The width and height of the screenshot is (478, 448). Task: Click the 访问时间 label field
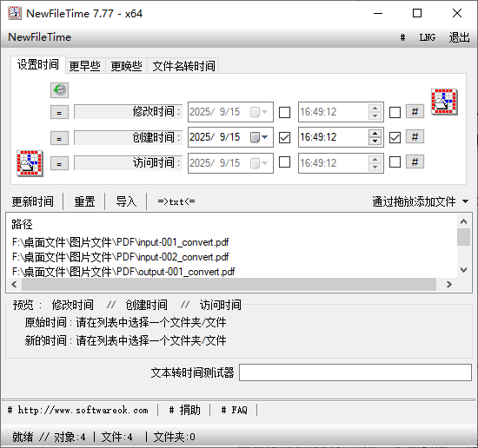(x=129, y=163)
